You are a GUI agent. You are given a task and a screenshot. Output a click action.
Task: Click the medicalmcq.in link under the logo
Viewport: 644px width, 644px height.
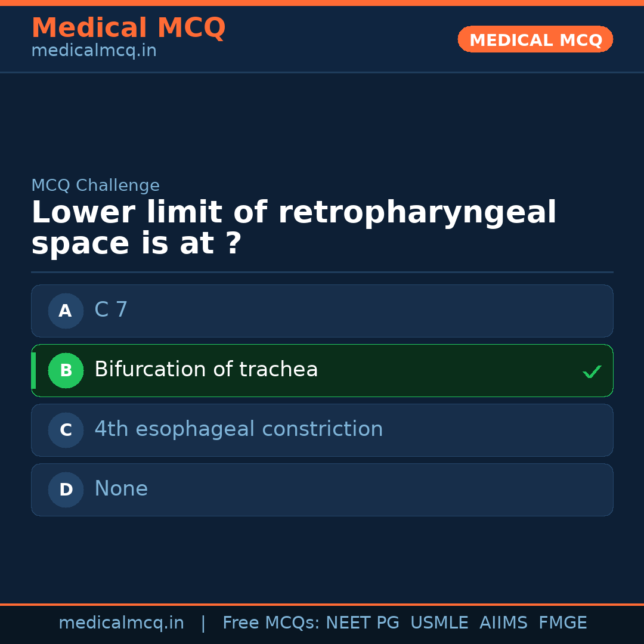click(93, 51)
